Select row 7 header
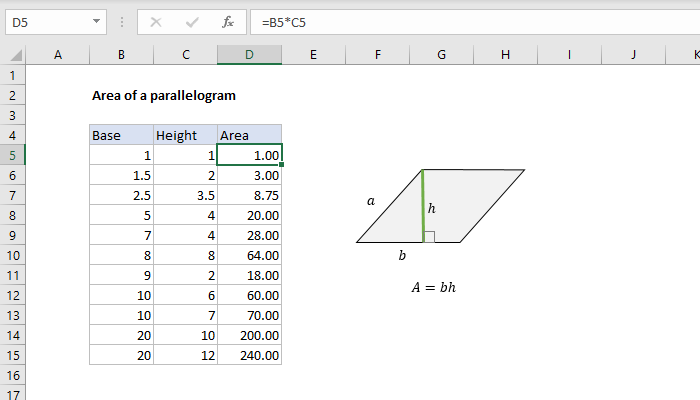Screen dimensions: 700x400 12,196
